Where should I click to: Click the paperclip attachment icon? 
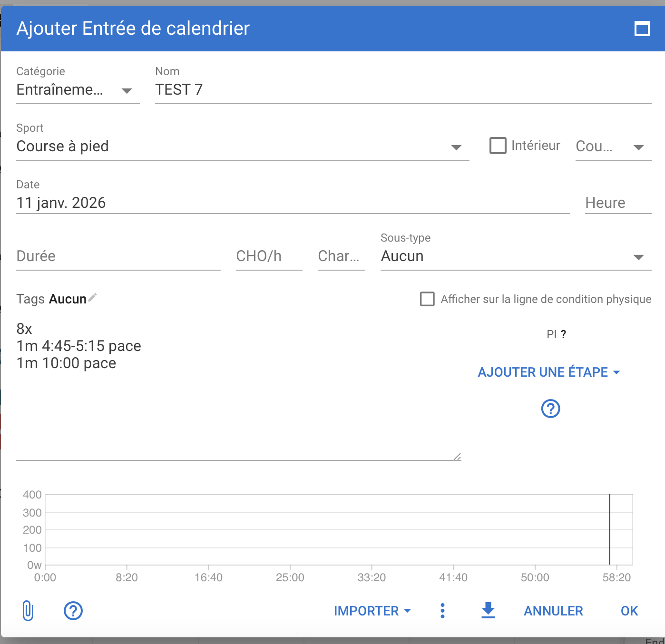coord(28,611)
